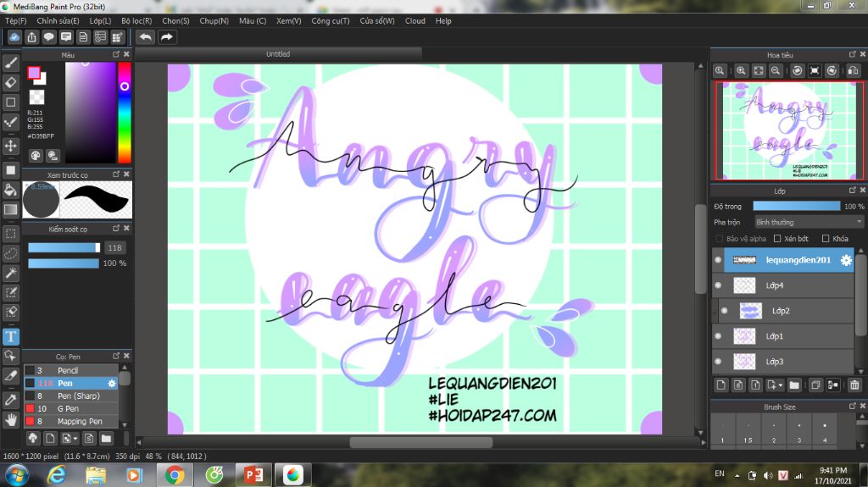Open the add layer type dropdown arrow
Viewport: 868px width, 487px height.
(x=780, y=385)
